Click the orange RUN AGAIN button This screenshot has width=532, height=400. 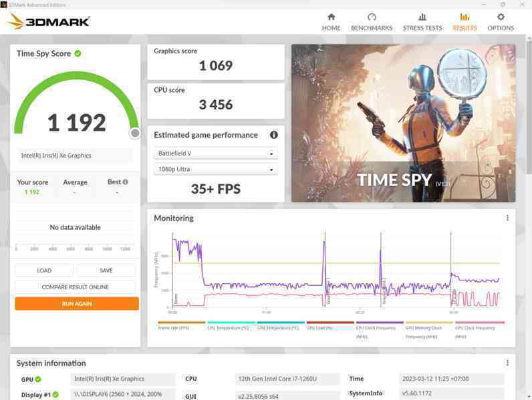(x=77, y=304)
